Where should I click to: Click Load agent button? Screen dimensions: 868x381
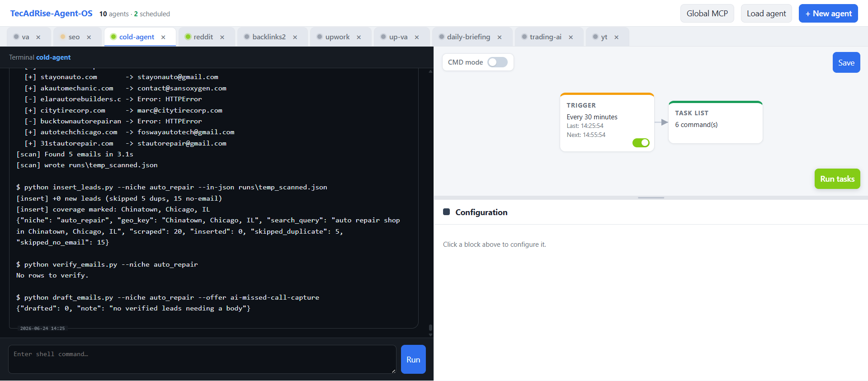(766, 14)
